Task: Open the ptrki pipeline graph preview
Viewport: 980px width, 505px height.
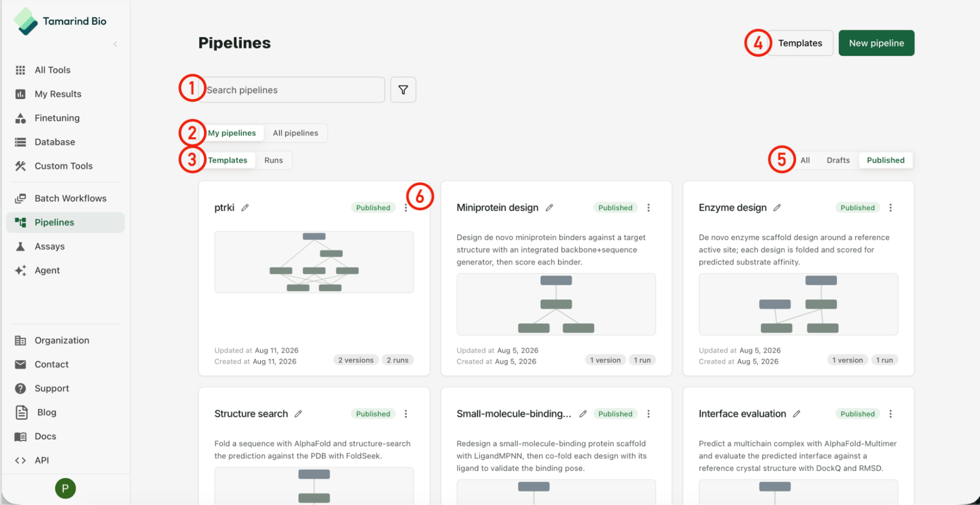Action: coord(314,262)
